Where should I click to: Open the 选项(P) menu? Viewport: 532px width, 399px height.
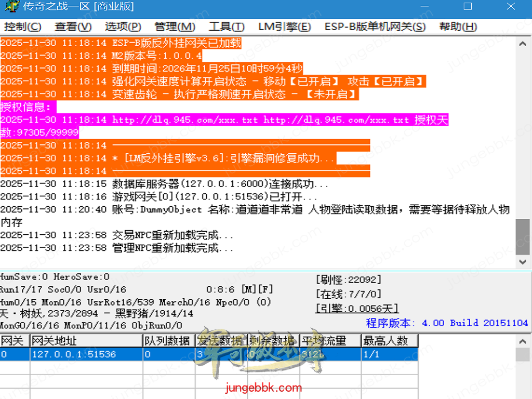click(123, 27)
